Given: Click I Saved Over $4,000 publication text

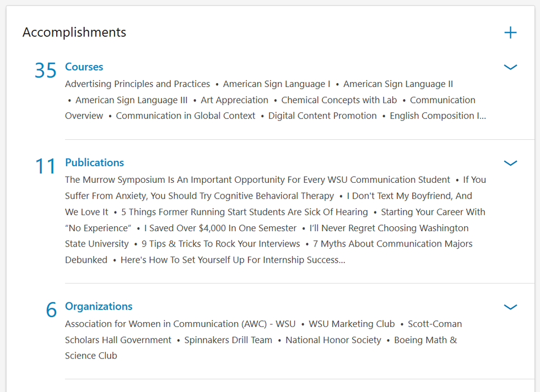Looking at the screenshot, I should pos(220,228).
